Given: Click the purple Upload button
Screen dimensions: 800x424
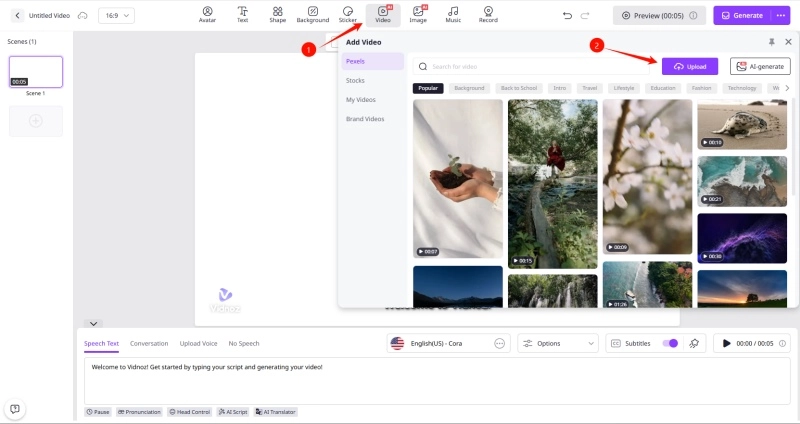Looking at the screenshot, I should pyautogui.click(x=690, y=66).
